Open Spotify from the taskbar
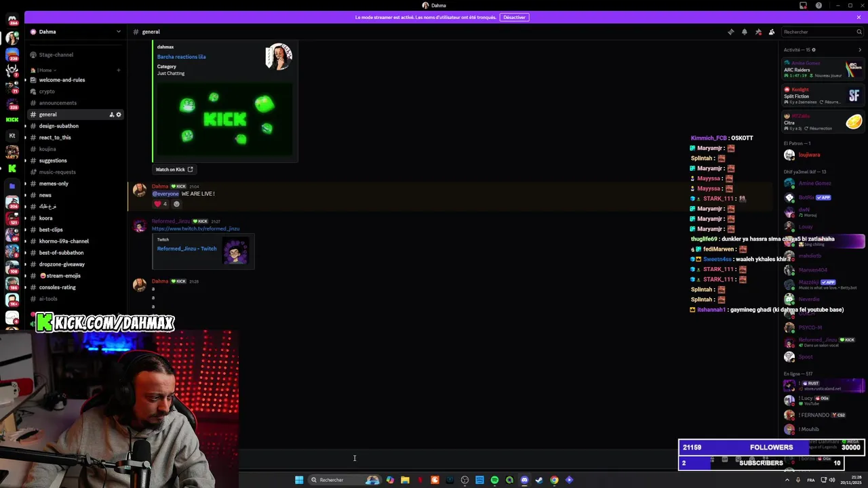The width and height of the screenshot is (868, 488). (x=494, y=480)
